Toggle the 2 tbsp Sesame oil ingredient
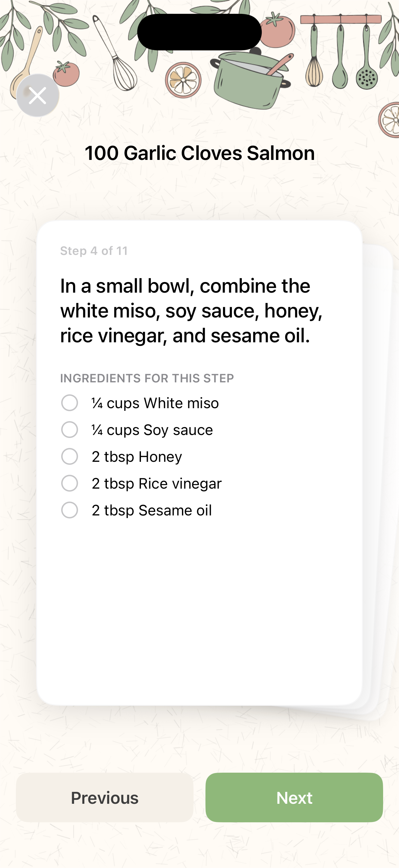Viewport: 399px width, 868px height. [70, 510]
